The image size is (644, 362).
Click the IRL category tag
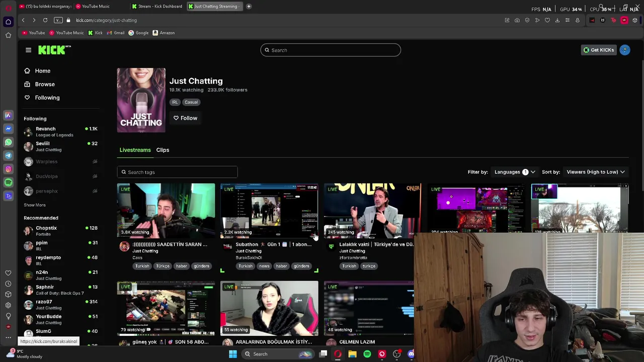click(175, 102)
